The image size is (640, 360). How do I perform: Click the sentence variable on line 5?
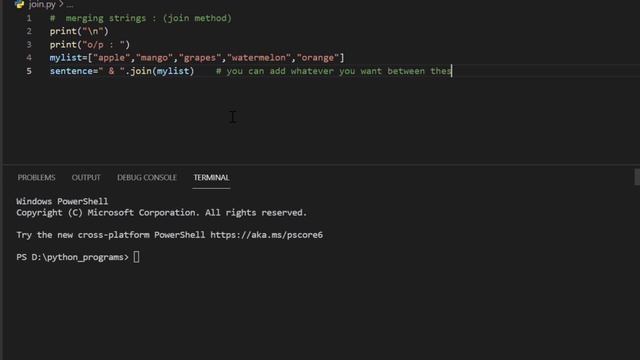click(71, 71)
